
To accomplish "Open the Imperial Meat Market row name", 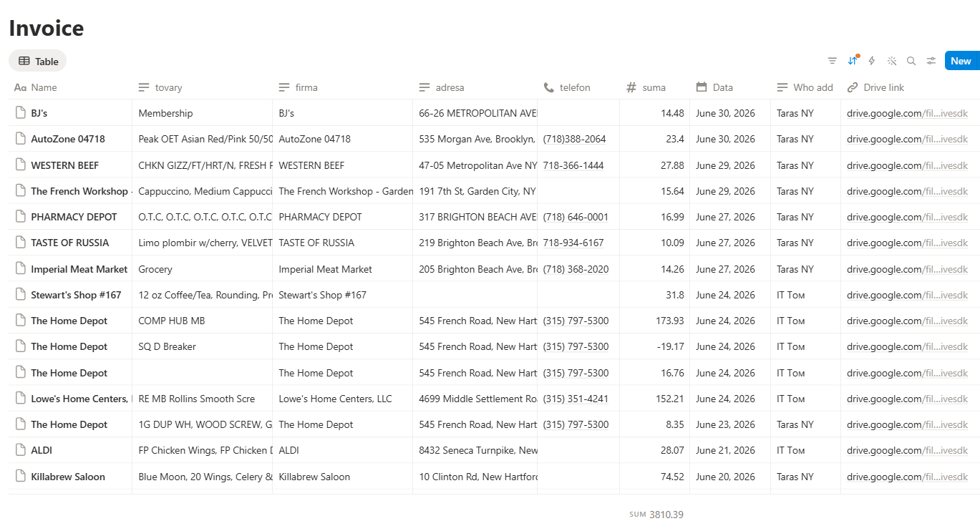I will 79,269.
